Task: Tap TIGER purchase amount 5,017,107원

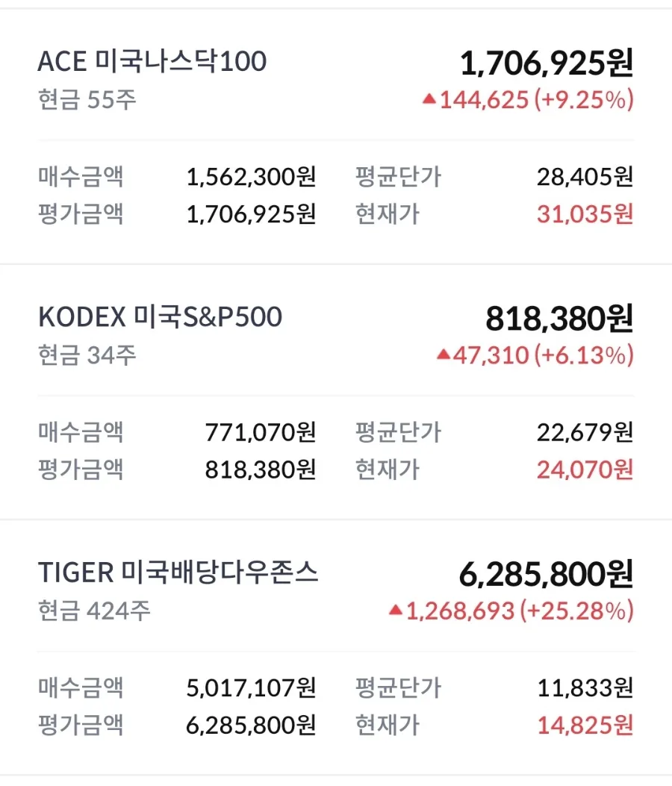Action: [x=251, y=688]
